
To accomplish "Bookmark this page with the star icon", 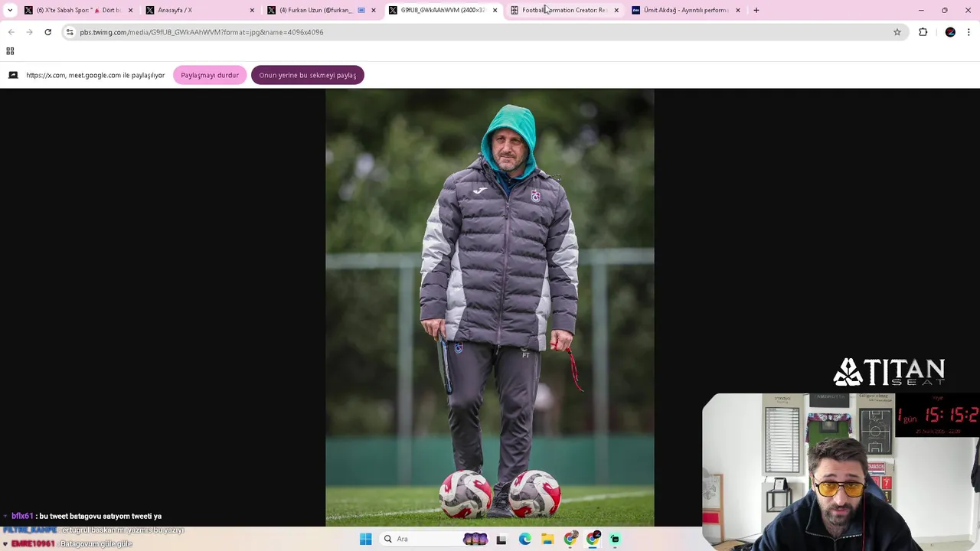I will coord(897,32).
